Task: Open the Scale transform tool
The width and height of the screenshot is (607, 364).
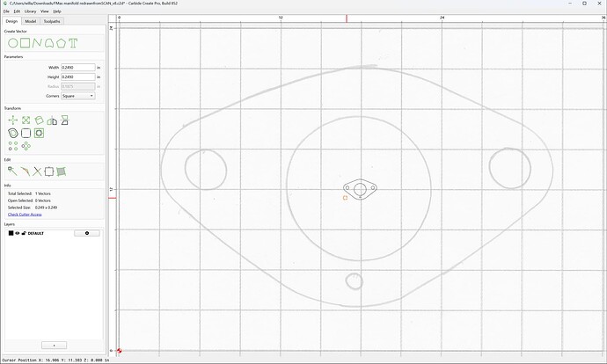Action: coord(26,120)
